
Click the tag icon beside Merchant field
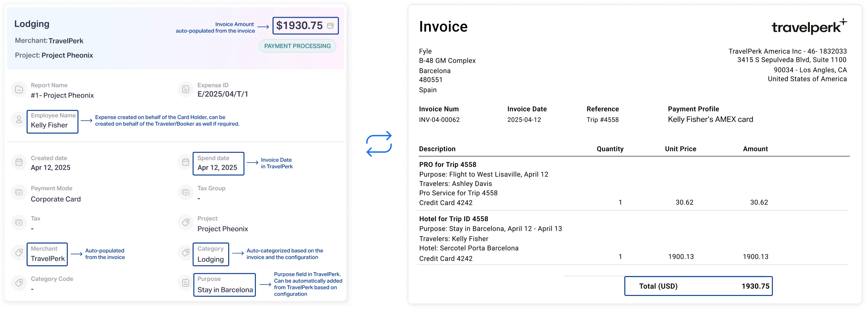point(19,252)
